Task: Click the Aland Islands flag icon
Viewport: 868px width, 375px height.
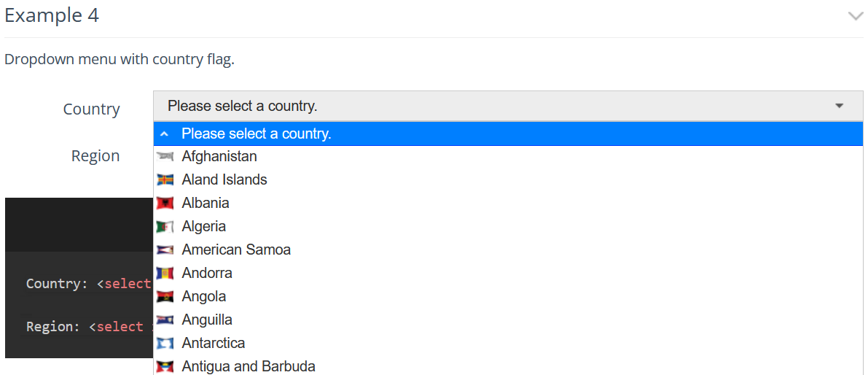Action: click(x=165, y=180)
